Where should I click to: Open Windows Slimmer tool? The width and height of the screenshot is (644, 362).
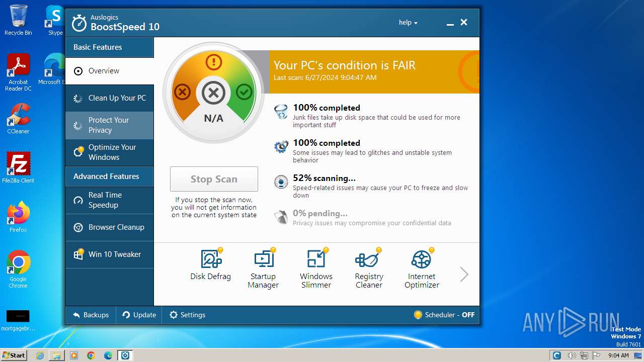click(x=316, y=269)
